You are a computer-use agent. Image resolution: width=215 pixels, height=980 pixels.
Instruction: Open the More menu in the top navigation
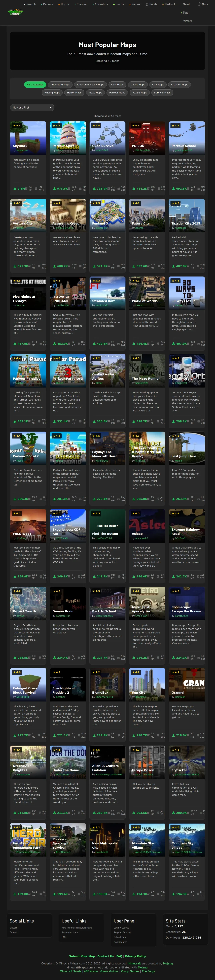pos(203,5)
